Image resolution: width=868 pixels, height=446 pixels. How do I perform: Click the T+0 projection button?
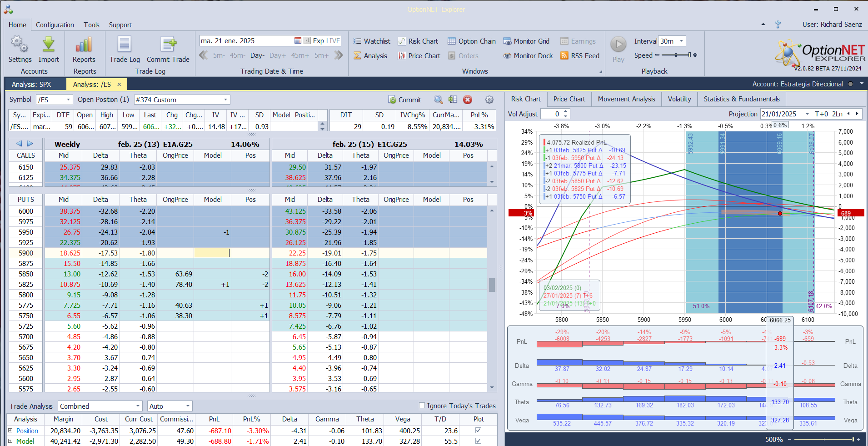coord(822,114)
